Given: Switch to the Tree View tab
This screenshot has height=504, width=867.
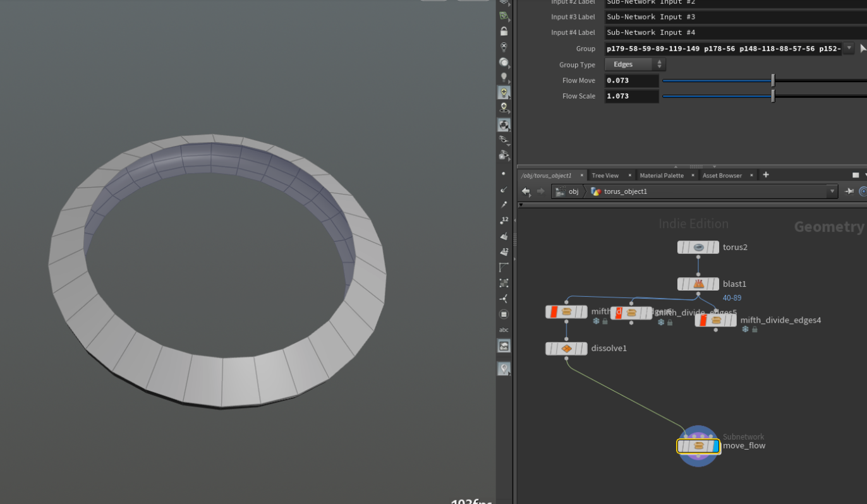Looking at the screenshot, I should [x=605, y=175].
